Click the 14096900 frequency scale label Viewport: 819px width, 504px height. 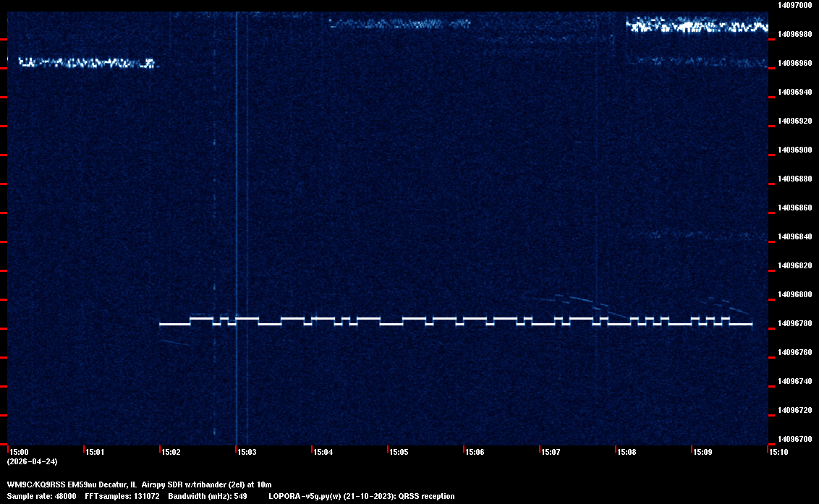794,150
